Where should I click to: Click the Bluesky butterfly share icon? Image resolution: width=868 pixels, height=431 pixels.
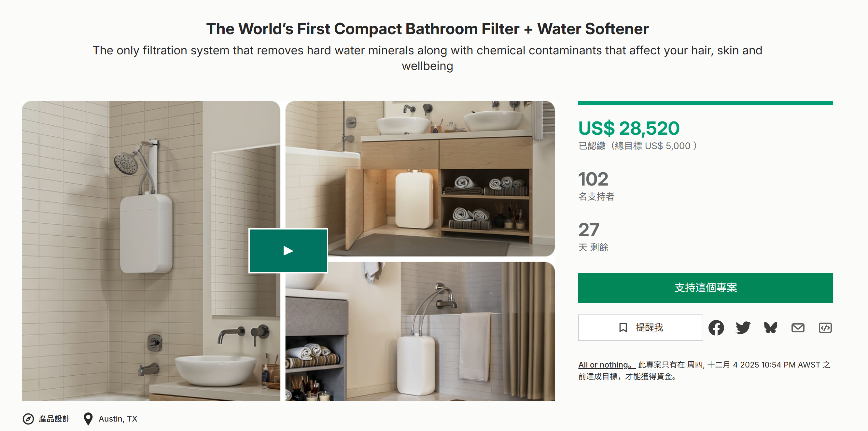tap(771, 327)
